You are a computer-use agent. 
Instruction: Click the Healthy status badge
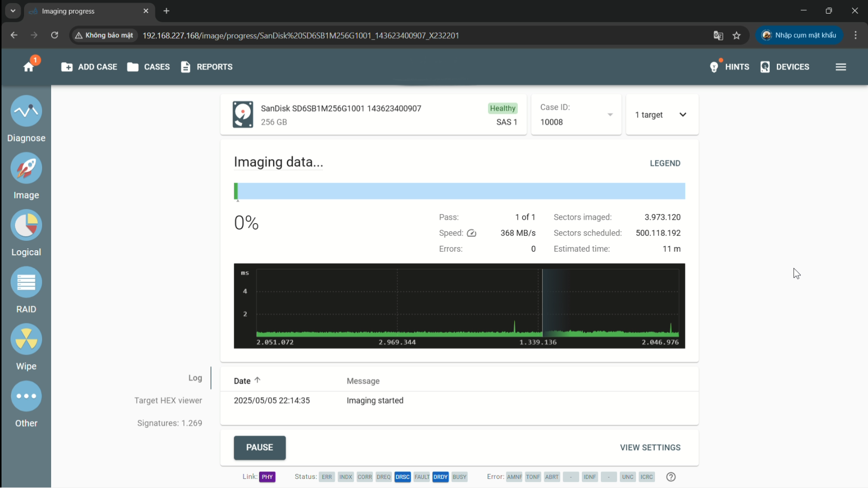pos(503,108)
